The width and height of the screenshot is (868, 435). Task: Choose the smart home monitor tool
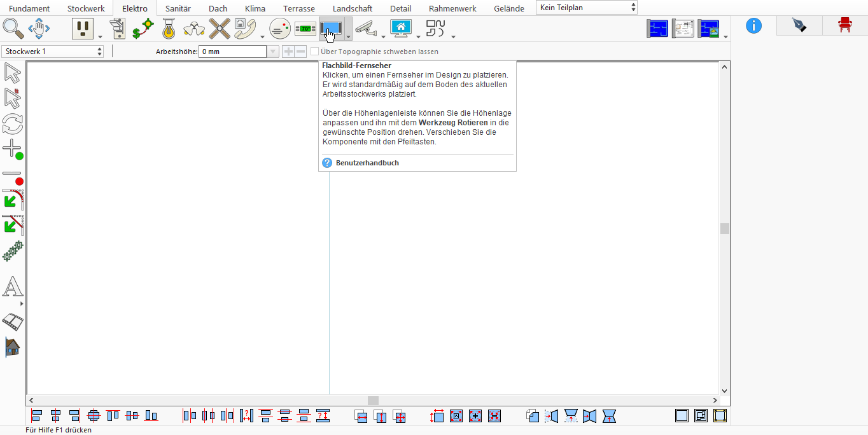coord(402,29)
